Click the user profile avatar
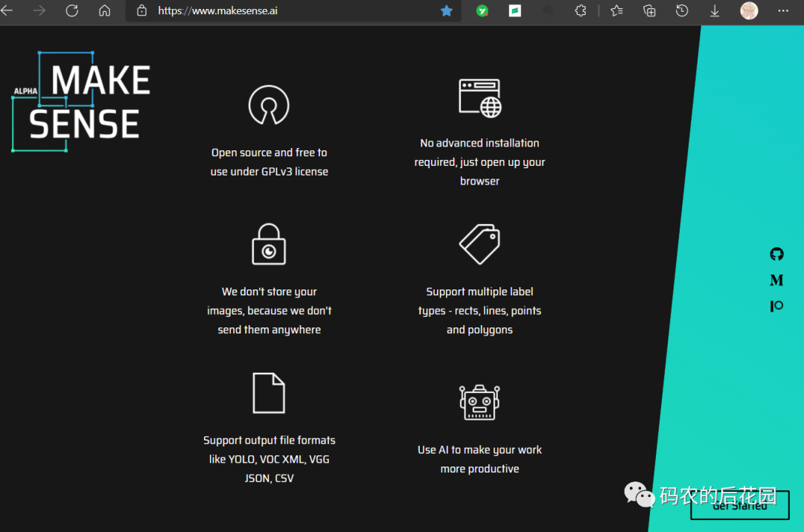 click(749, 10)
